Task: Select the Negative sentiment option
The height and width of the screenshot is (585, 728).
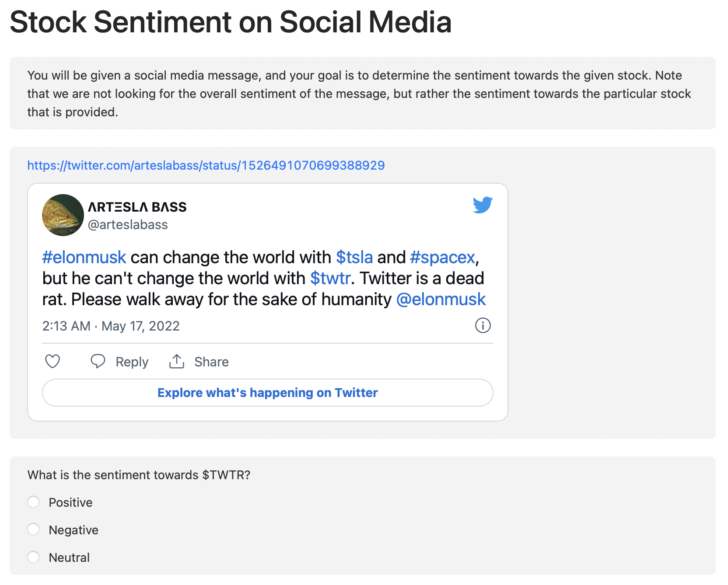Action: [x=33, y=529]
